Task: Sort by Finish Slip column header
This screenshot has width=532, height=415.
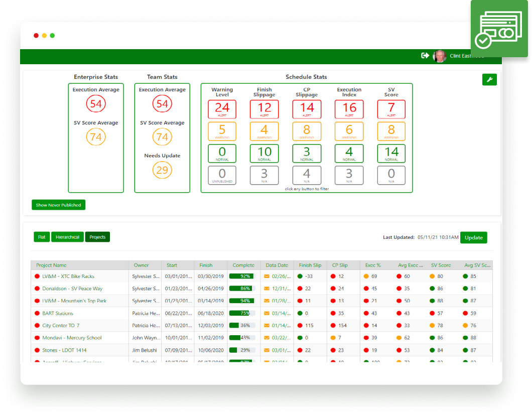Action: point(310,265)
